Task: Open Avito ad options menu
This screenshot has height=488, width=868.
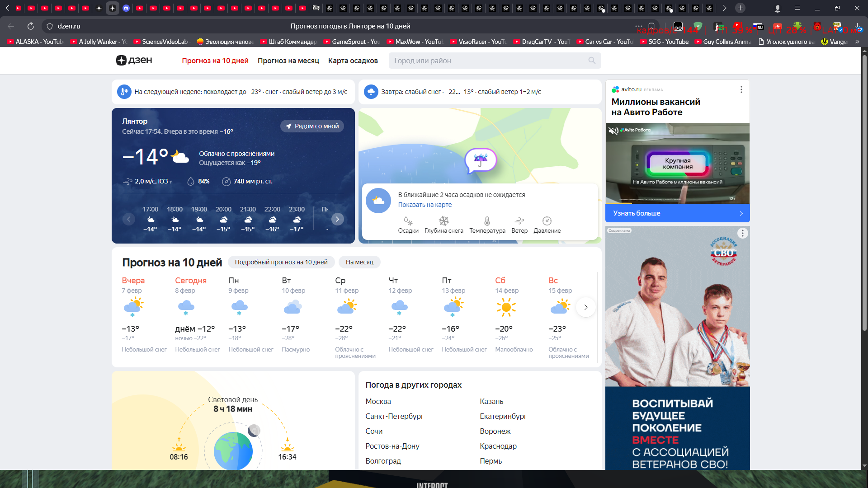Action: pyautogui.click(x=741, y=89)
